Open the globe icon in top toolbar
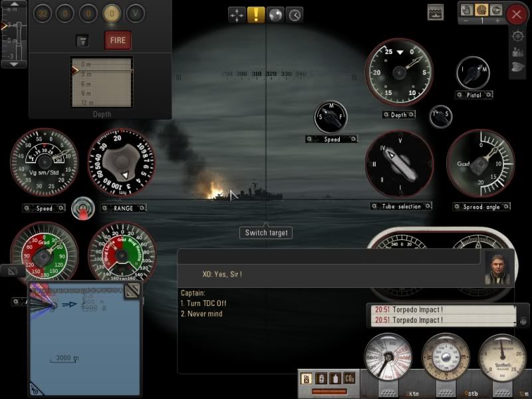532x399 pixels. point(275,15)
